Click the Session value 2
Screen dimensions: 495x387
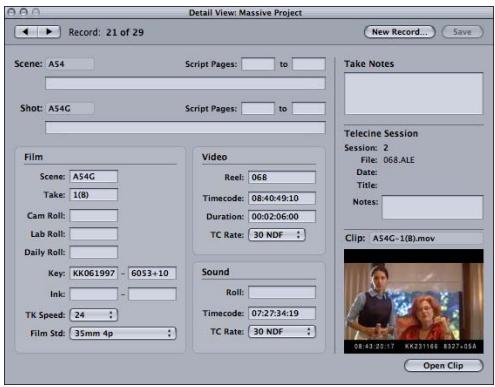[386, 148]
